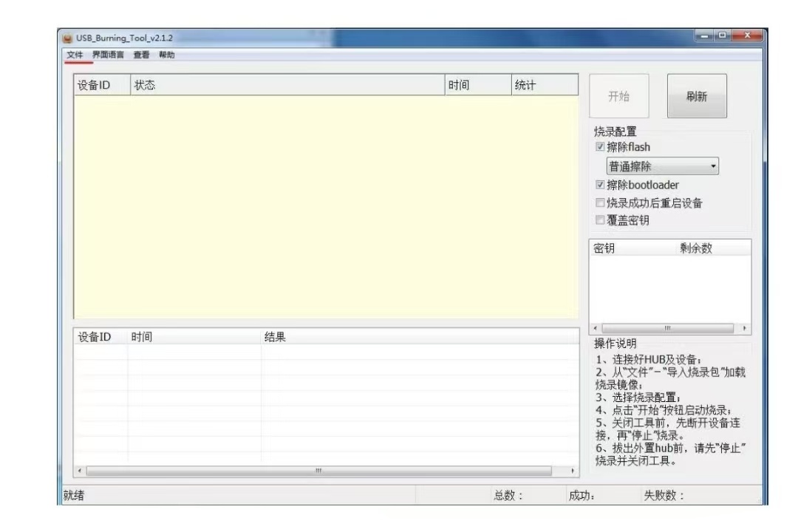The height and width of the screenshot is (532, 798).
Task: Click the 刷新 button
Action: click(x=696, y=97)
